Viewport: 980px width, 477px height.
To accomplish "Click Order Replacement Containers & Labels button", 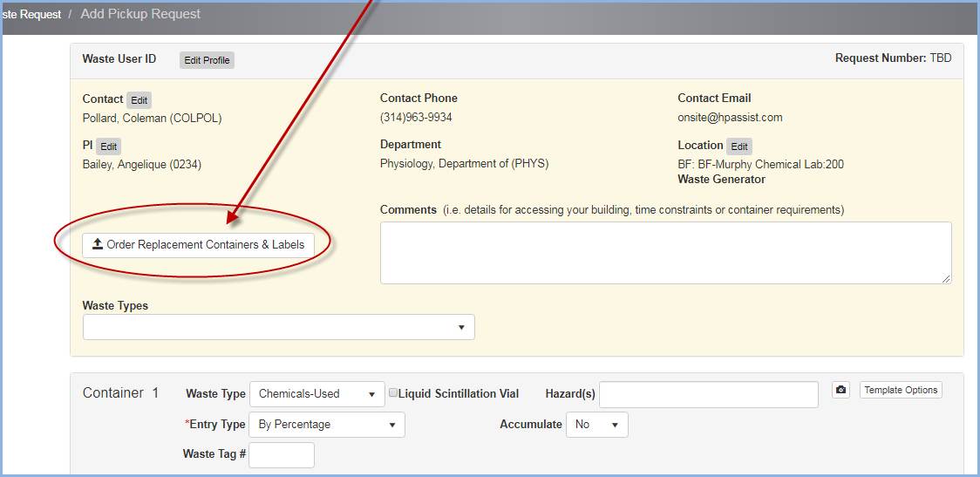I will (x=198, y=245).
